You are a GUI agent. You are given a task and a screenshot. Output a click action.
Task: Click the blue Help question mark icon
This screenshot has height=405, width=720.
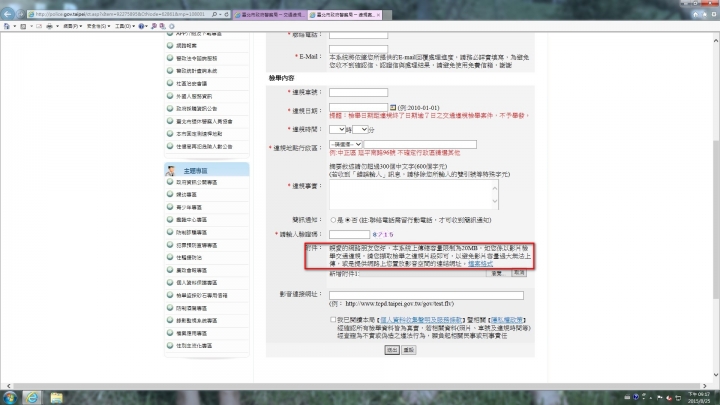pos(141,26)
